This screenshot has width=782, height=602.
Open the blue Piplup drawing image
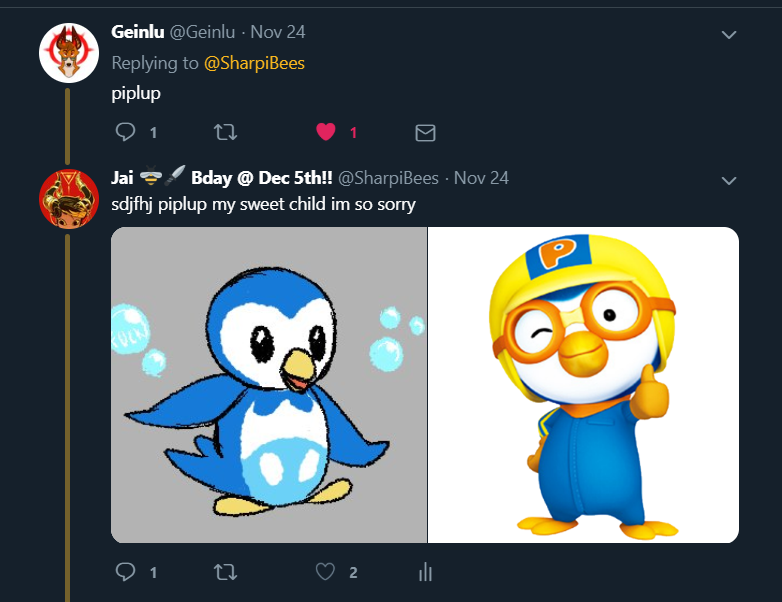pyautogui.click(x=269, y=385)
